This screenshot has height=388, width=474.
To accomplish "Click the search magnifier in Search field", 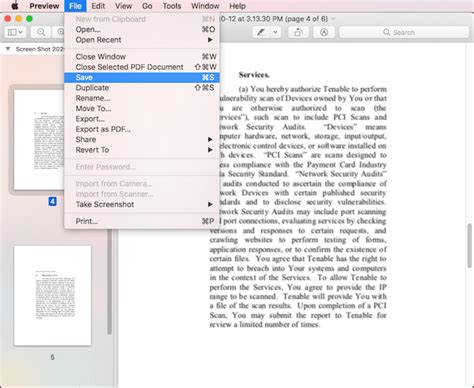I will point(387,32).
